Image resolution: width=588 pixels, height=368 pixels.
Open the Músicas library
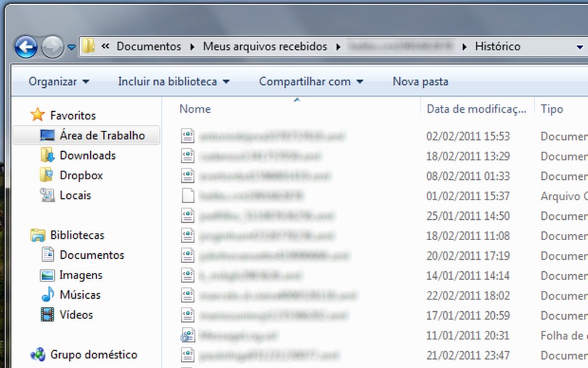[80, 295]
